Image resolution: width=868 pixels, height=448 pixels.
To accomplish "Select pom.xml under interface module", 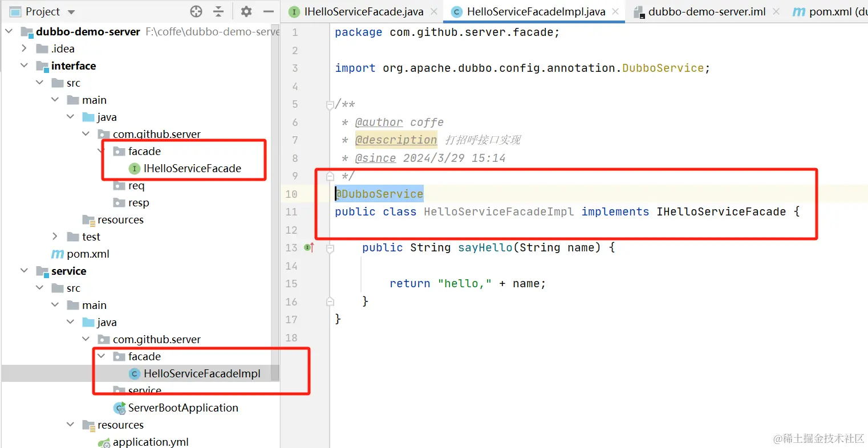I will tap(88, 254).
